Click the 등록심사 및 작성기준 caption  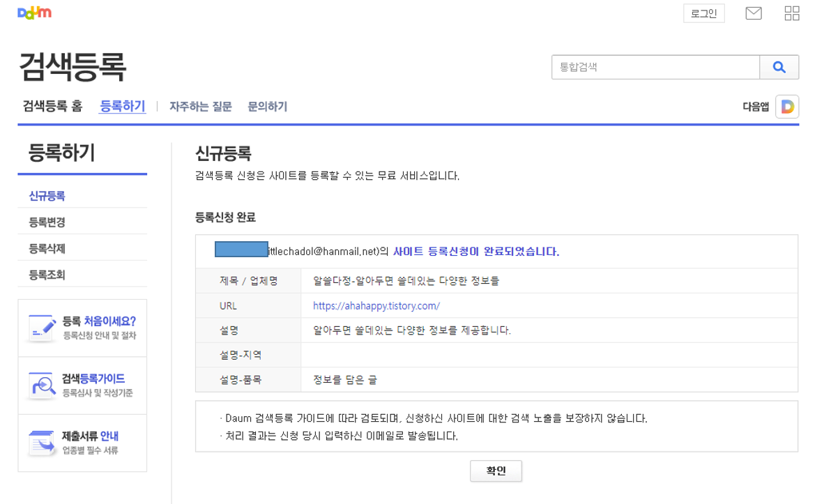pos(98,392)
